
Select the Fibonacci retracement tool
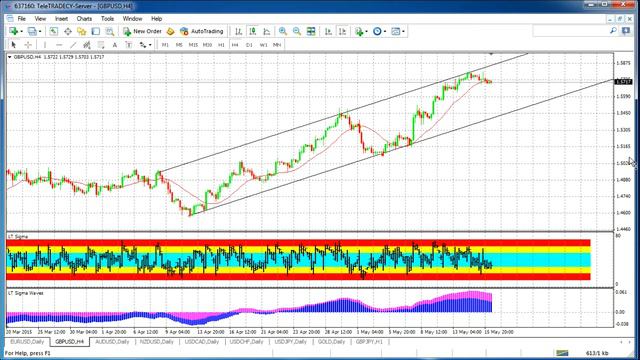pyautogui.click(x=101, y=45)
